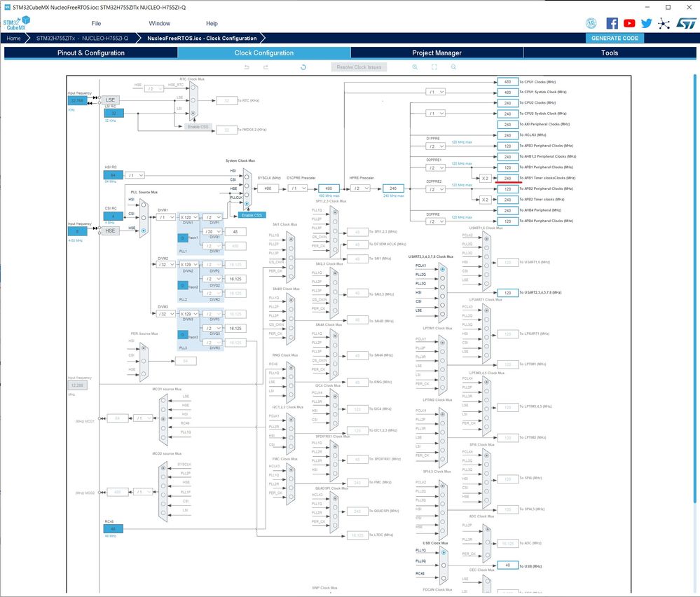700x597 pixels.
Task: Select CSI in PLL Source Mux
Action: tap(144, 218)
